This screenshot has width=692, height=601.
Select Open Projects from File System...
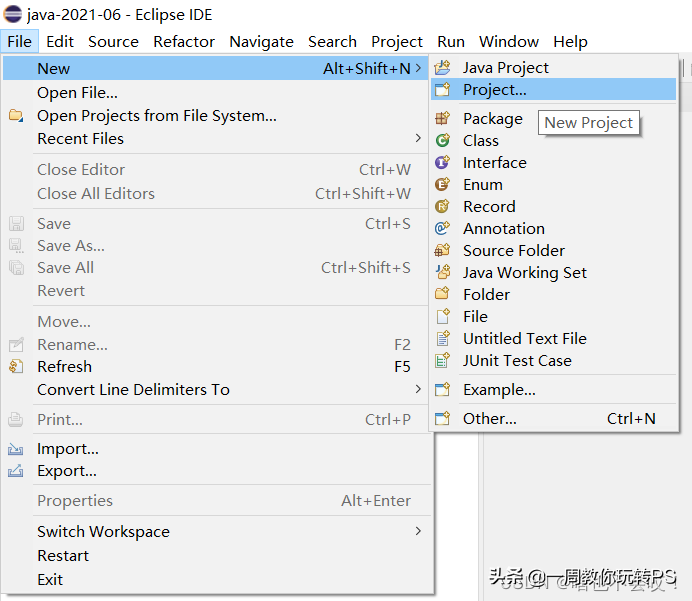215,116
